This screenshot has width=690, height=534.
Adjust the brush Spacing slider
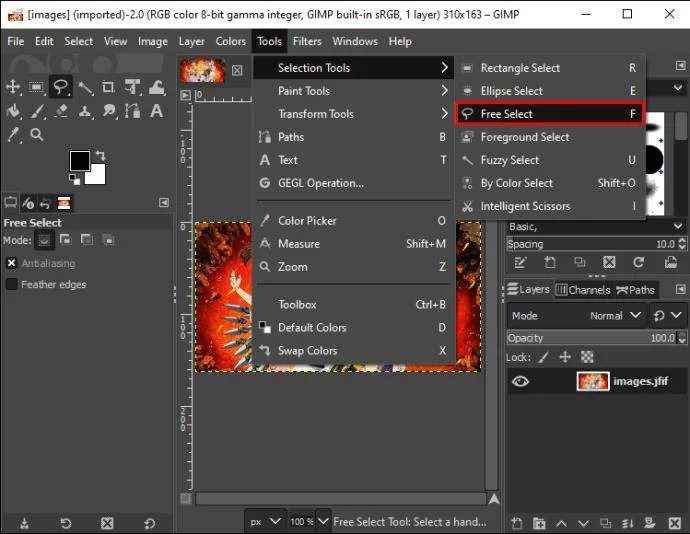pyautogui.click(x=592, y=243)
